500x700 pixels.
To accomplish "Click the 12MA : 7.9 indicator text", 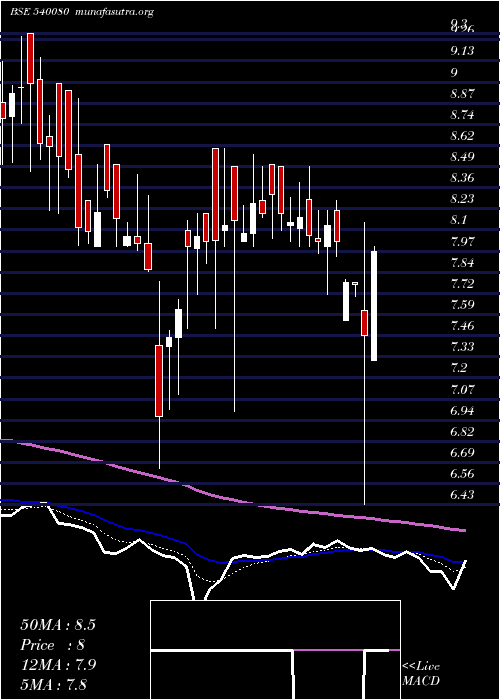I will pyautogui.click(x=58, y=664).
